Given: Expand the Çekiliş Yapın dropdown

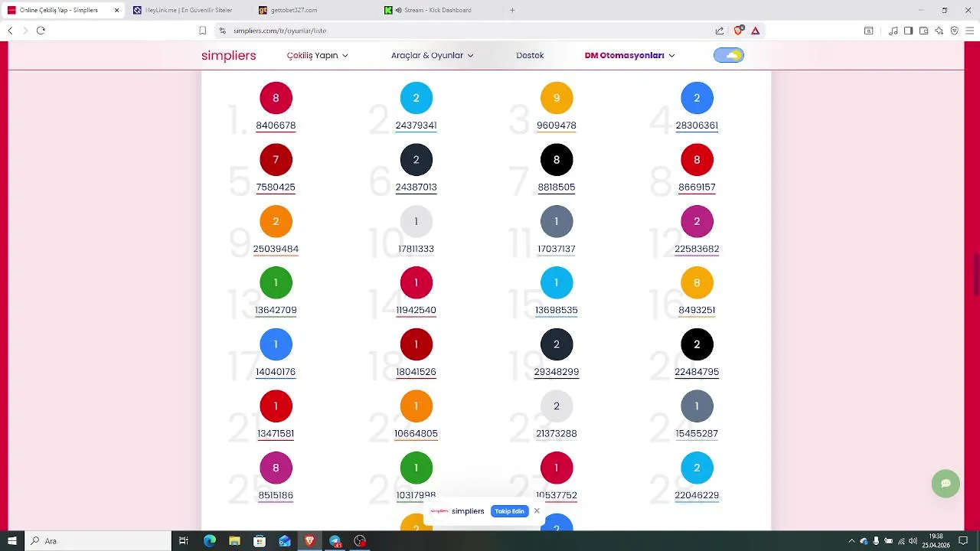Looking at the screenshot, I should tap(317, 55).
